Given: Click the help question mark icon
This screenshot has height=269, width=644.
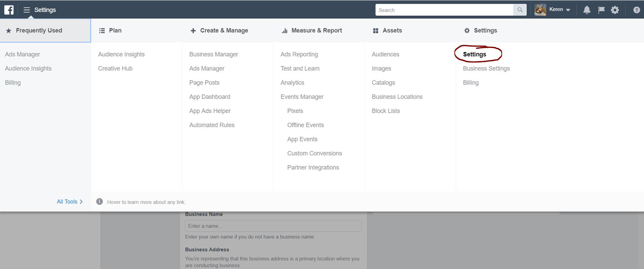Looking at the screenshot, I should click(636, 10).
